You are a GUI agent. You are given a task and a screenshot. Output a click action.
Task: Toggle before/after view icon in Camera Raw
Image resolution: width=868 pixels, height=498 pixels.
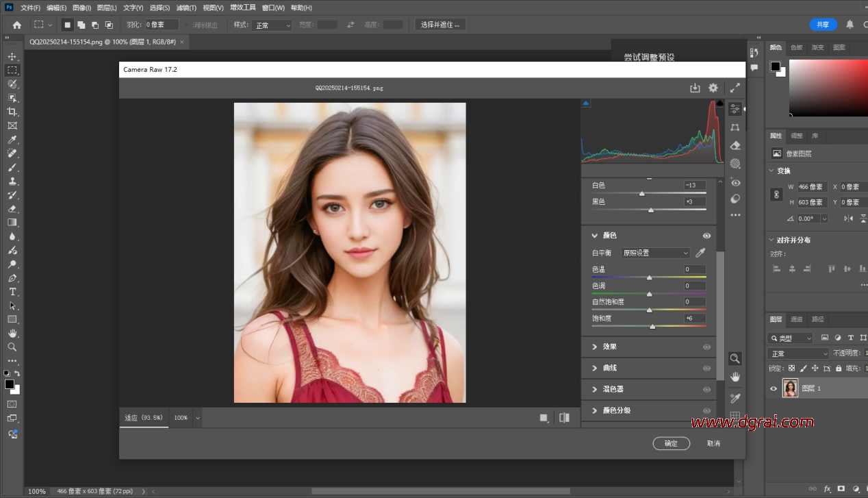click(564, 418)
